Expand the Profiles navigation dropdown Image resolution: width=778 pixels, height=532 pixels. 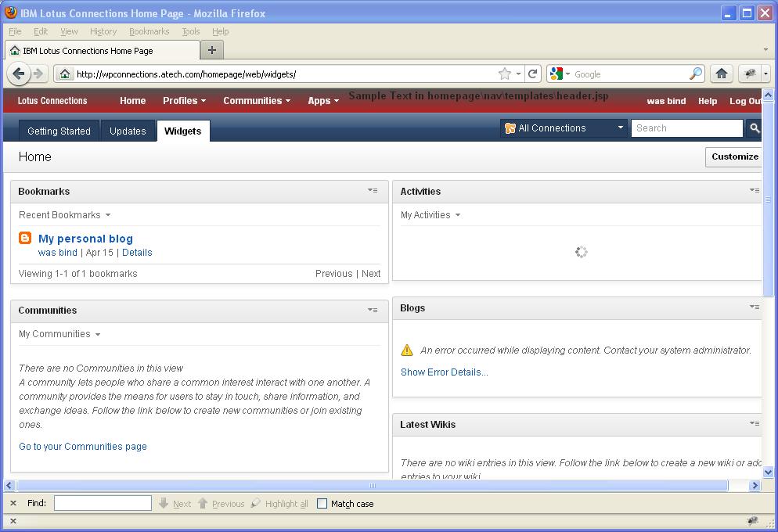click(x=184, y=101)
